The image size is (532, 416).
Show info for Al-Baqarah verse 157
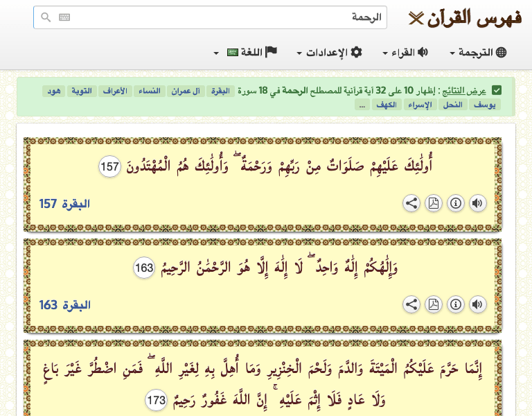(x=456, y=203)
